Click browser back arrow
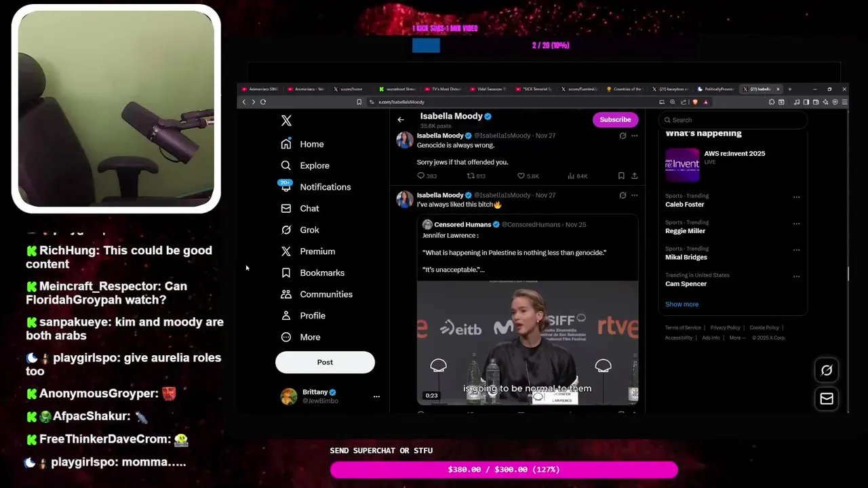The image size is (868, 488). [x=244, y=102]
